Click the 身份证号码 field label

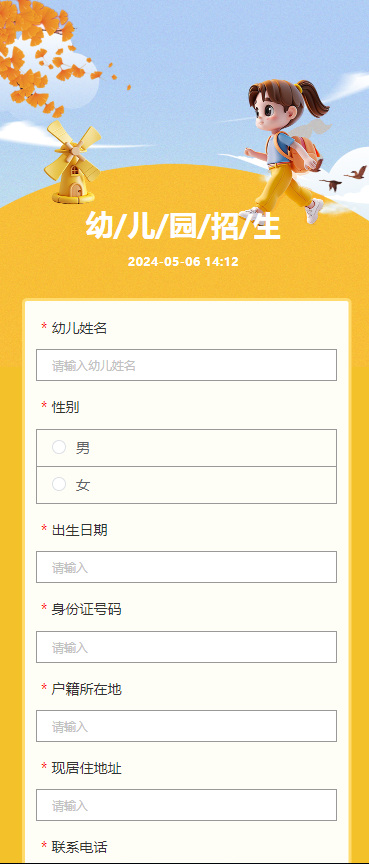coord(86,609)
